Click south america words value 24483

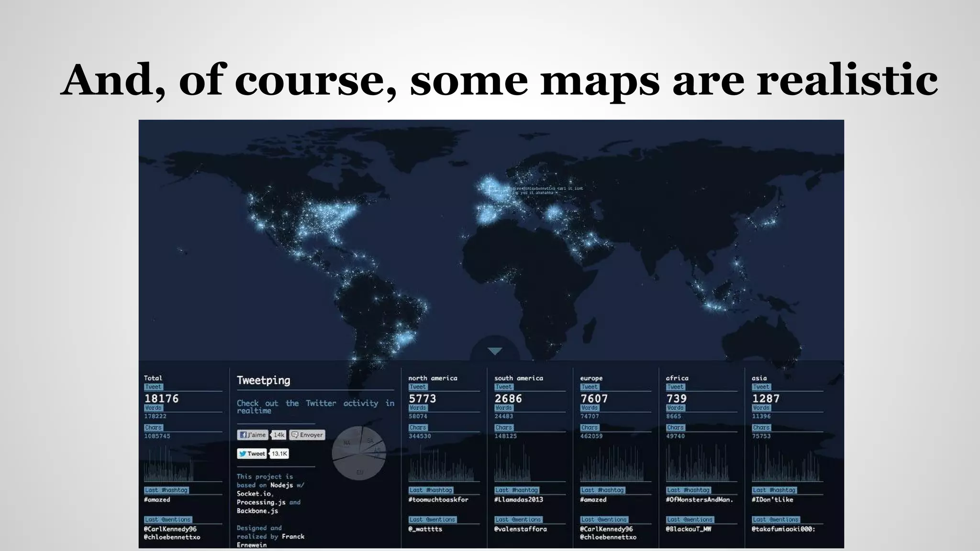(504, 417)
